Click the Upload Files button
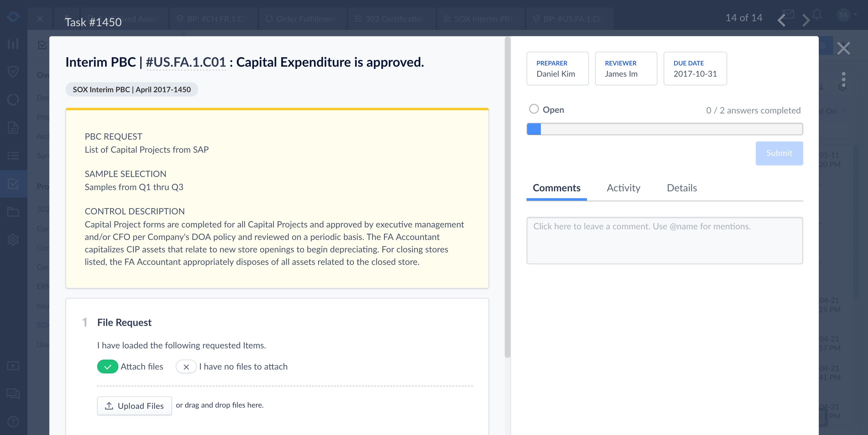The height and width of the screenshot is (435, 868). [x=135, y=406]
